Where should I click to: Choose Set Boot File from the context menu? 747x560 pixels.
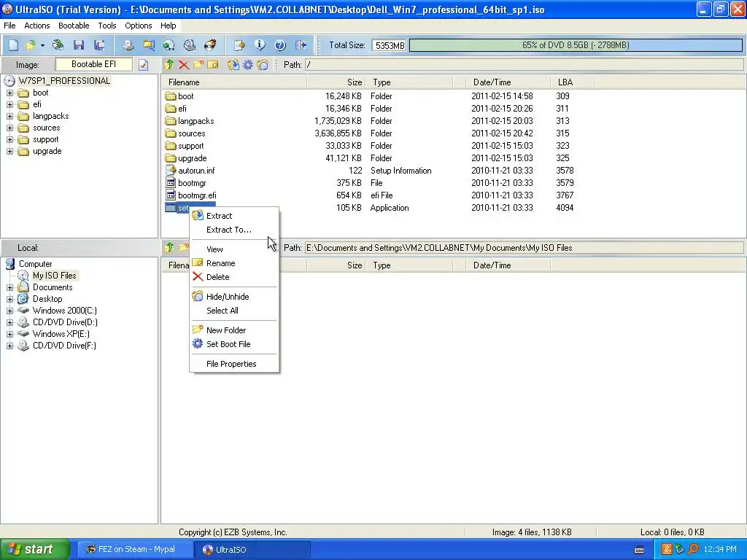[x=234, y=344]
